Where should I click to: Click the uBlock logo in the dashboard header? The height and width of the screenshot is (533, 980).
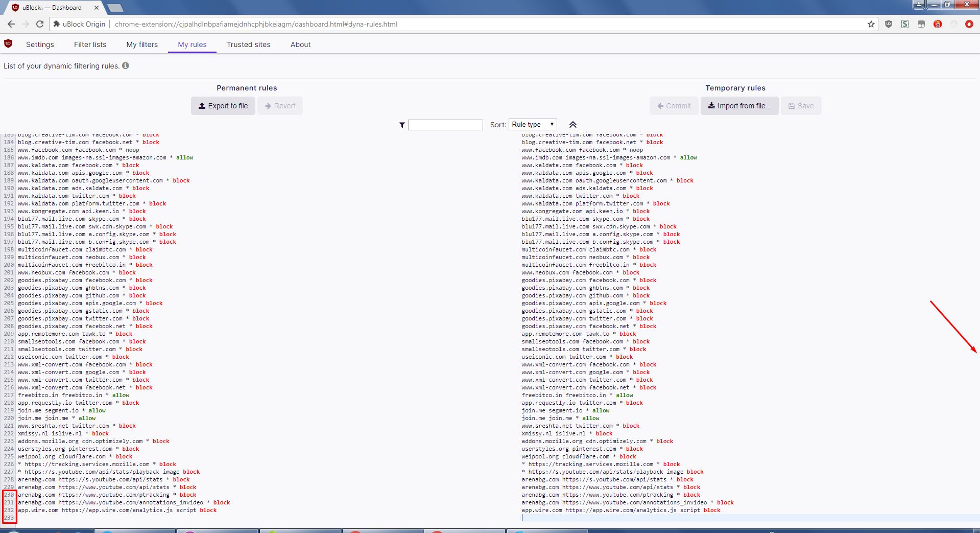click(x=8, y=44)
